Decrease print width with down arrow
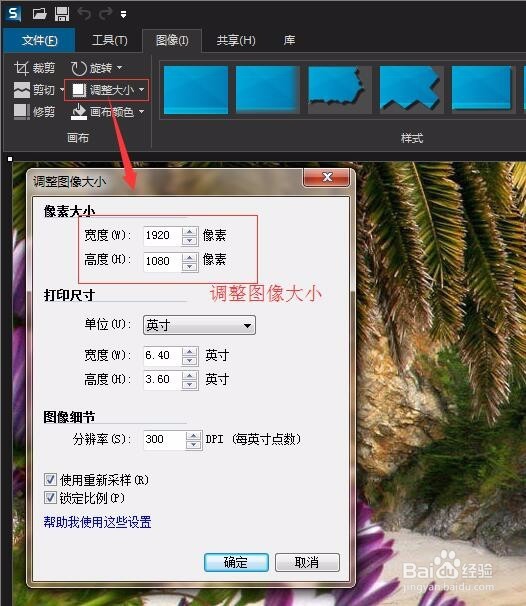 (189, 361)
